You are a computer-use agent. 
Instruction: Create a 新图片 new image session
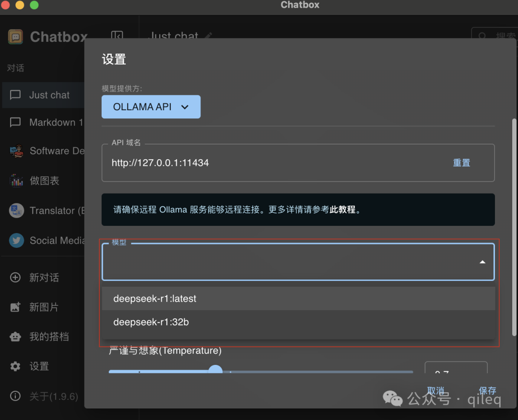click(x=44, y=307)
